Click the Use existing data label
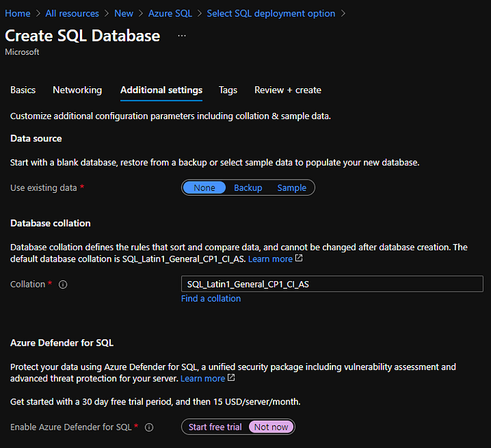491x448 pixels. [43, 188]
